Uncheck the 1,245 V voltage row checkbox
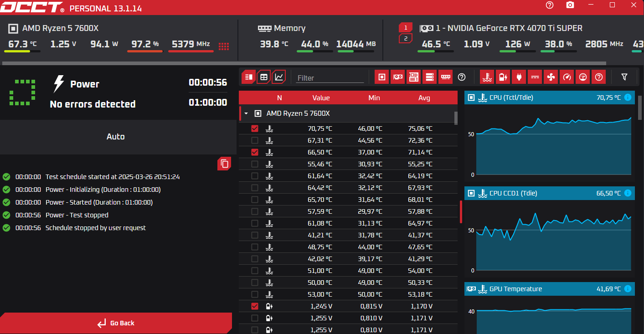 (255, 306)
